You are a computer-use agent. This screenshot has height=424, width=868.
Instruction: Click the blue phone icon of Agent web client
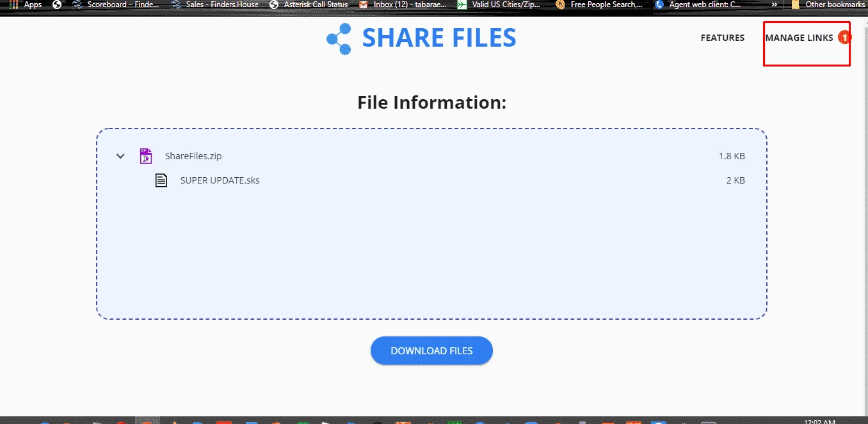[659, 4]
